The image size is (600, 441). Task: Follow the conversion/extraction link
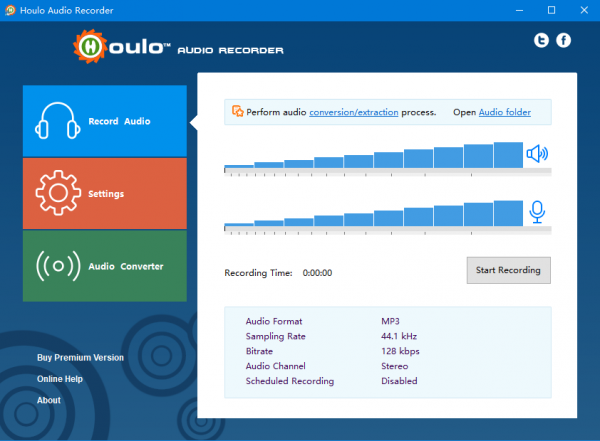(354, 112)
